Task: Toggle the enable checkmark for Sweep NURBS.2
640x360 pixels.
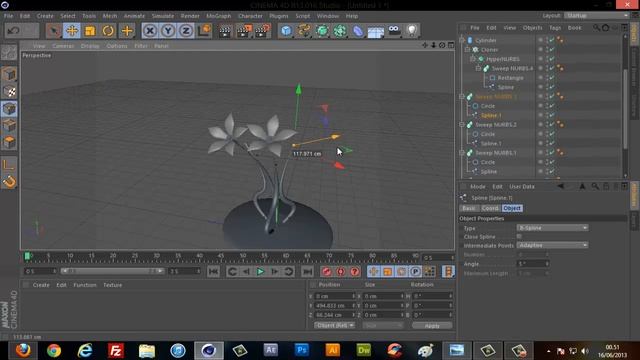Action: point(552,124)
